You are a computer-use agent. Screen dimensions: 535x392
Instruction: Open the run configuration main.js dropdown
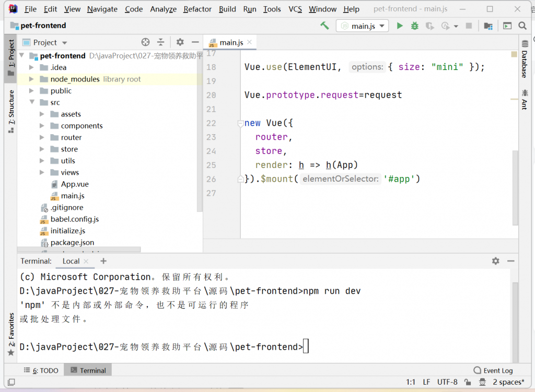363,26
